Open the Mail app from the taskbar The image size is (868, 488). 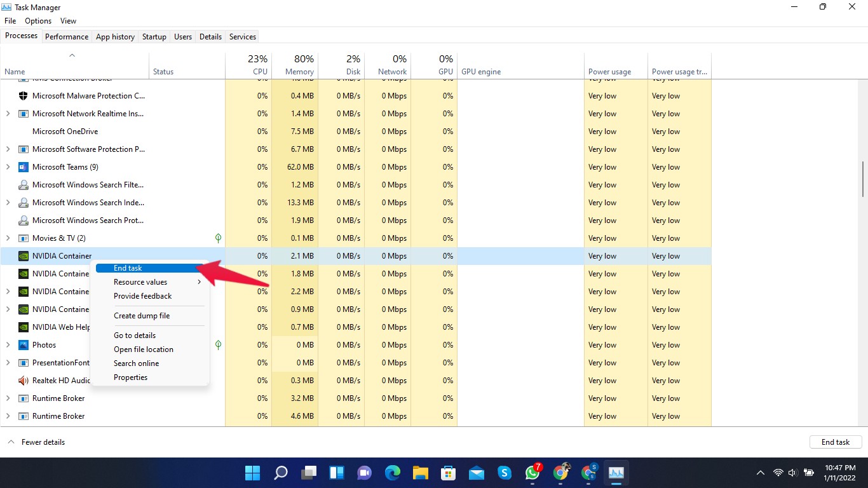click(x=477, y=473)
